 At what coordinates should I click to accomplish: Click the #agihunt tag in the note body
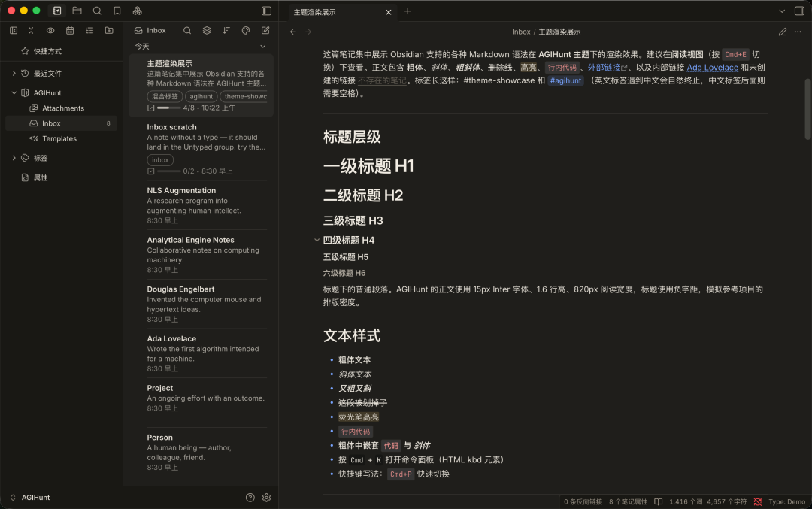(x=565, y=80)
